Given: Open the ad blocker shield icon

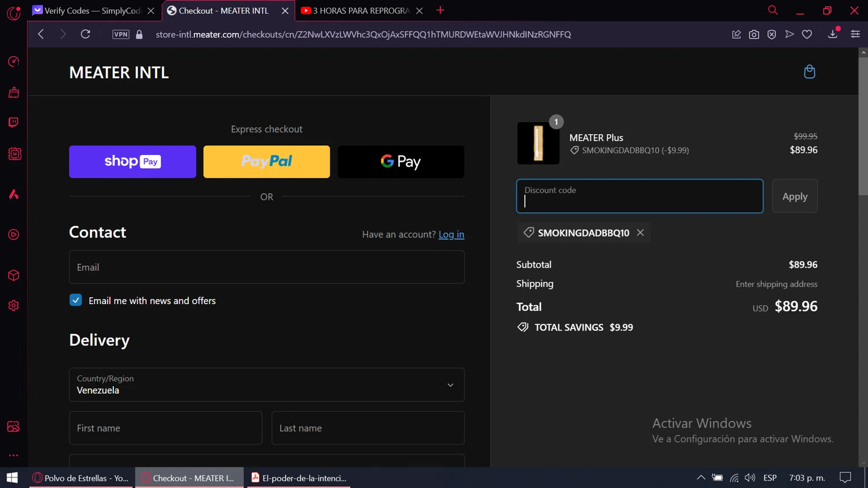Looking at the screenshot, I should pyautogui.click(x=771, y=34).
